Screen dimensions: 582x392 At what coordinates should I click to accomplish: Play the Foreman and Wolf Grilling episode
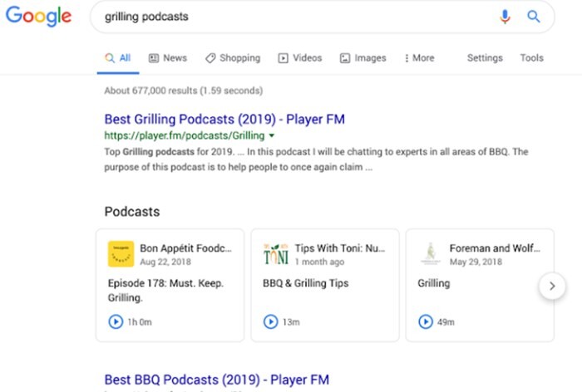[x=425, y=321]
